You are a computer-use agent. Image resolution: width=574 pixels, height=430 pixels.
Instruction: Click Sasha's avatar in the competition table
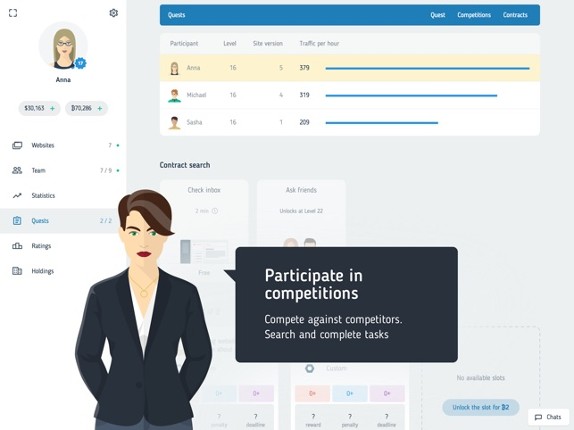175,123
